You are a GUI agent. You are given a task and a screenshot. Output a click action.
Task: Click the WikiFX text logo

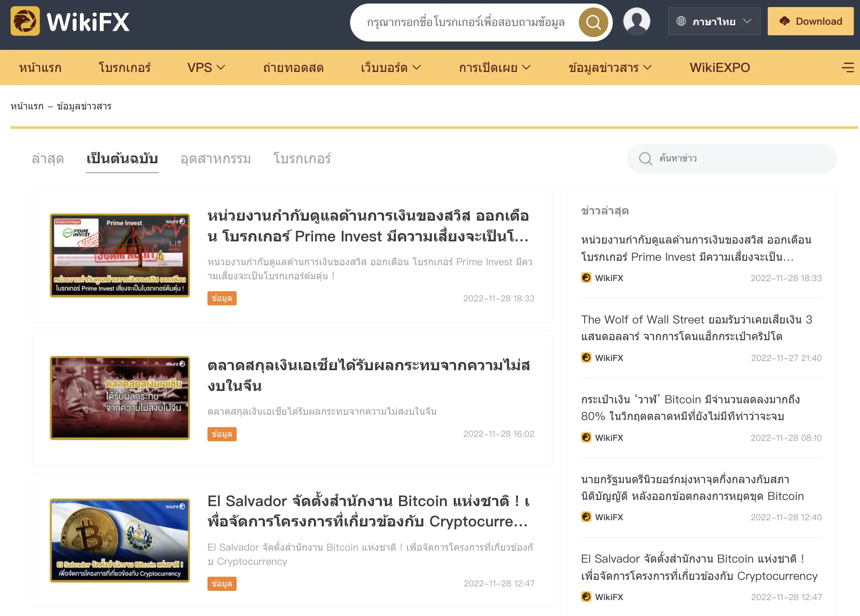[x=88, y=22]
